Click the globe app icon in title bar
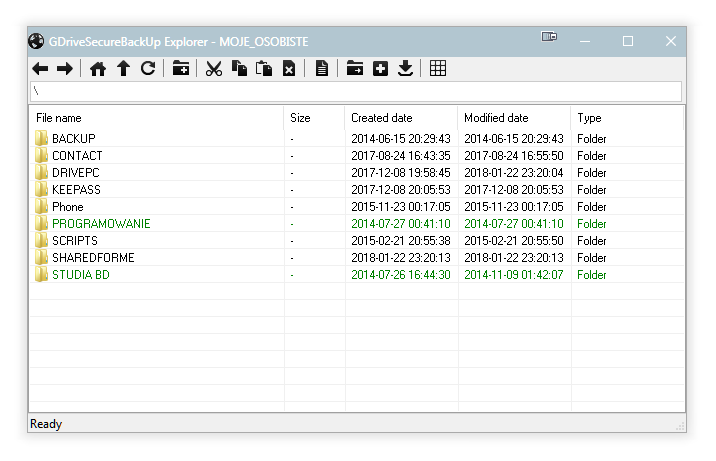The image size is (716, 461). pyautogui.click(x=36, y=41)
